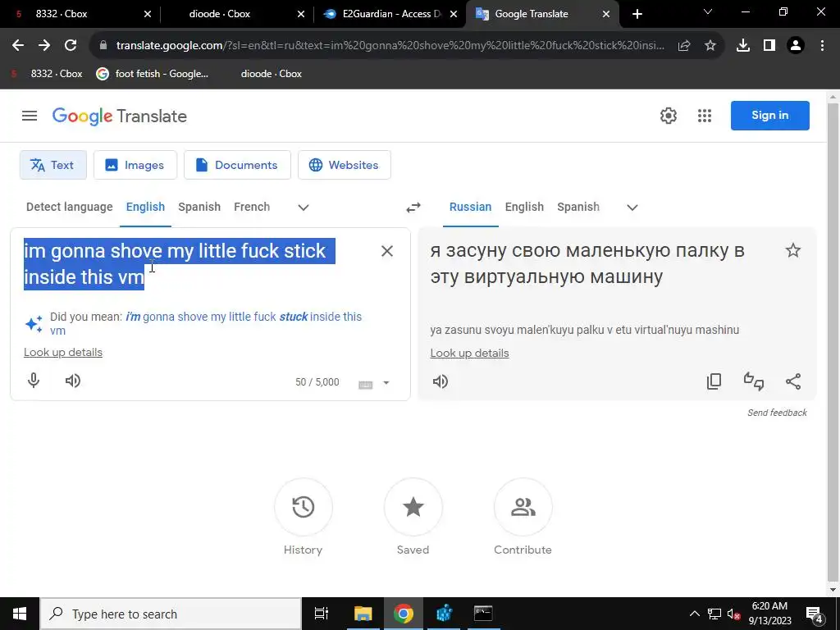Open the Google apps grid
The width and height of the screenshot is (840, 630).
pyautogui.click(x=705, y=116)
